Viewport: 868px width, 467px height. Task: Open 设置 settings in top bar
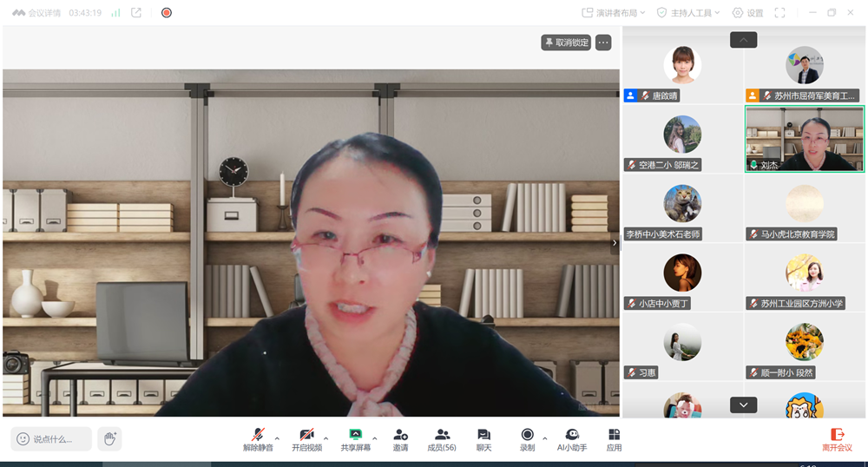click(747, 13)
